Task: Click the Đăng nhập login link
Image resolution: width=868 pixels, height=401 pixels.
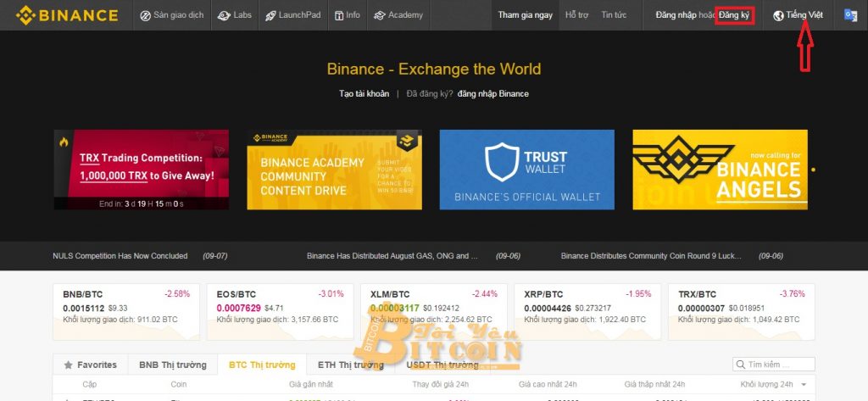Action: (x=676, y=15)
